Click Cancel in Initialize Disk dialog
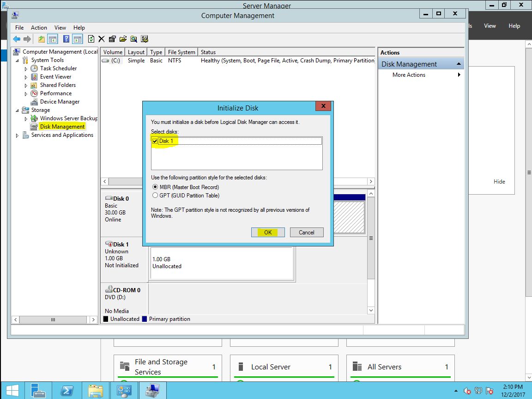The height and width of the screenshot is (399, 532). point(306,233)
